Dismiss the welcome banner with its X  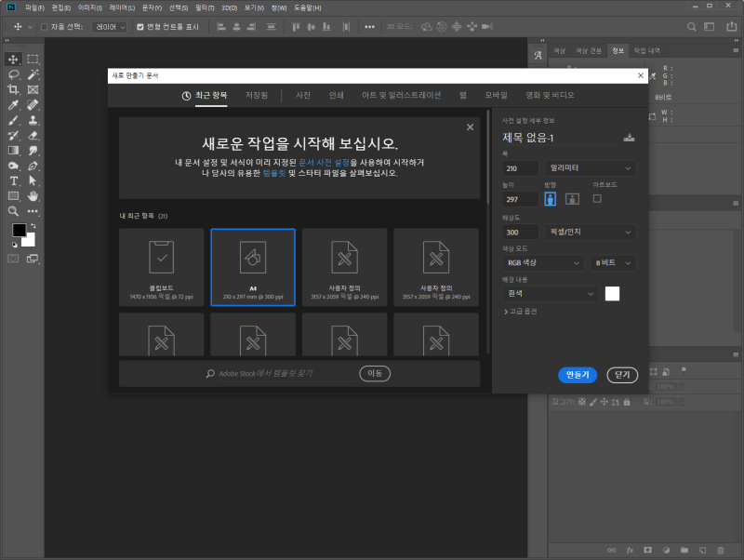[x=470, y=127]
